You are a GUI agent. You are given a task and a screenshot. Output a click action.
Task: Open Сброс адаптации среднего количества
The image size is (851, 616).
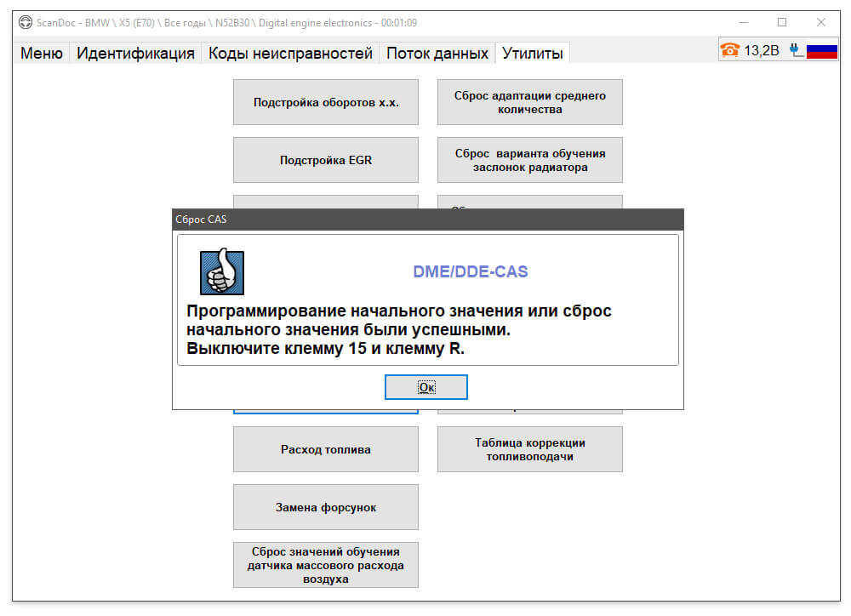tap(529, 102)
